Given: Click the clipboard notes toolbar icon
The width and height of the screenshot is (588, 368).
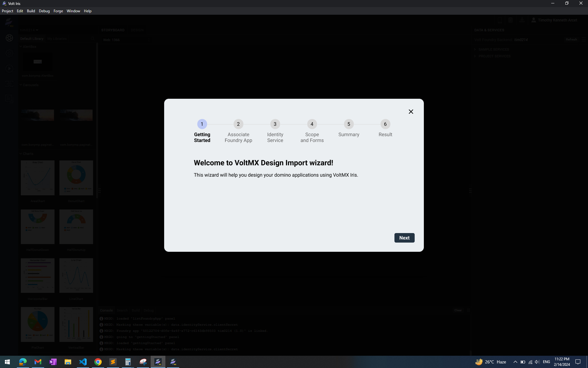Looking at the screenshot, I should 511,20.
